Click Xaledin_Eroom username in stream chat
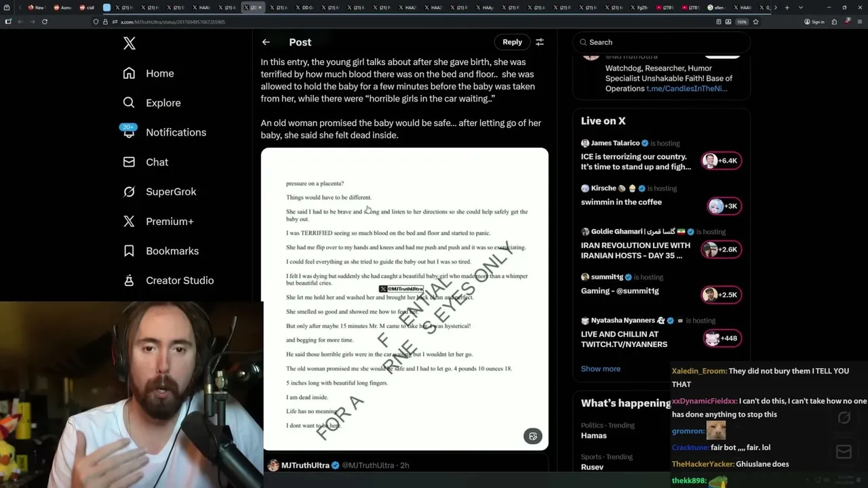 point(699,371)
